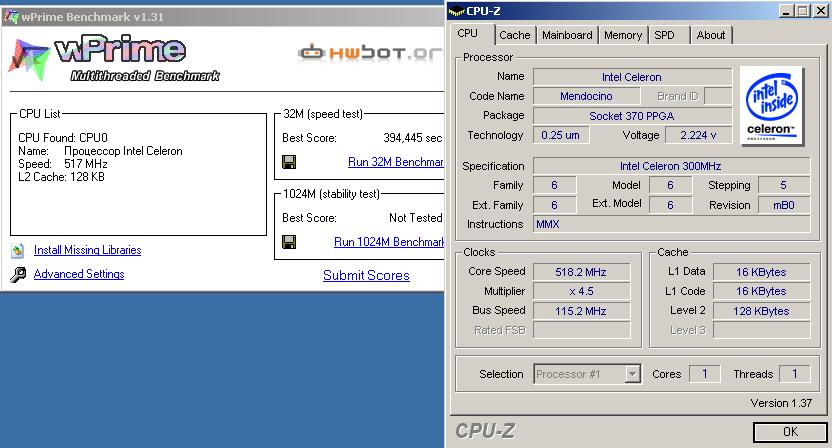Click the floppy save icon under 1024M stability test
The image size is (832, 448).
point(289,242)
